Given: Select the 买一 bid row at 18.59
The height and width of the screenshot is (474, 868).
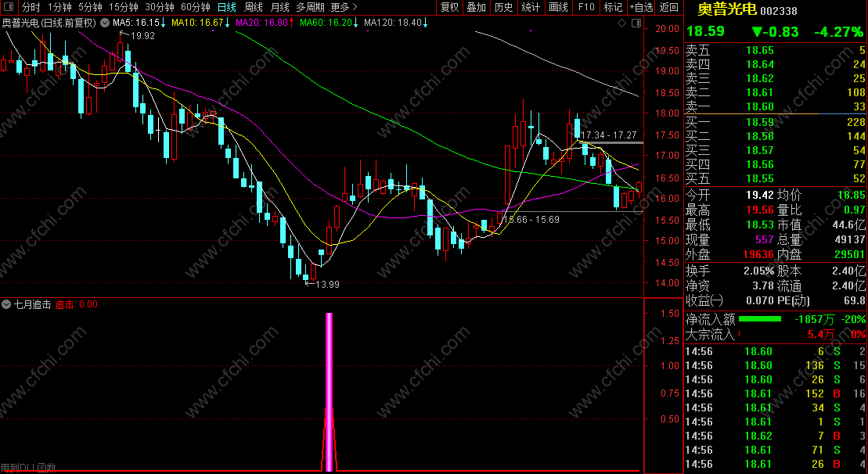Looking at the screenshot, I should (x=776, y=122).
